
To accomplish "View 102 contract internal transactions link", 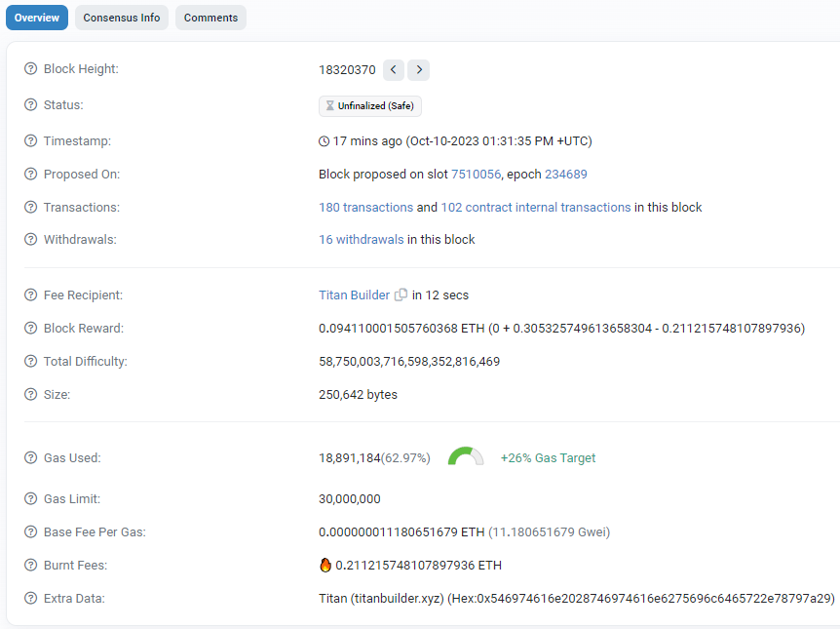I will (536, 208).
